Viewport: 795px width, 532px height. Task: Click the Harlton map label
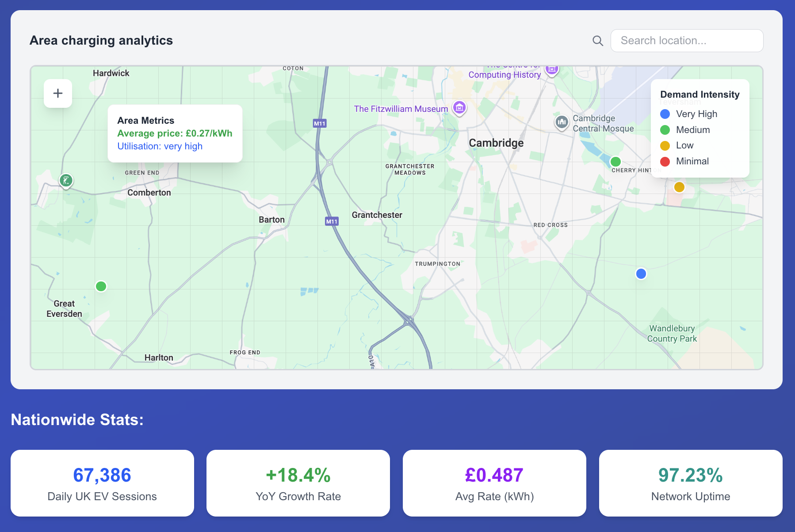click(x=159, y=357)
